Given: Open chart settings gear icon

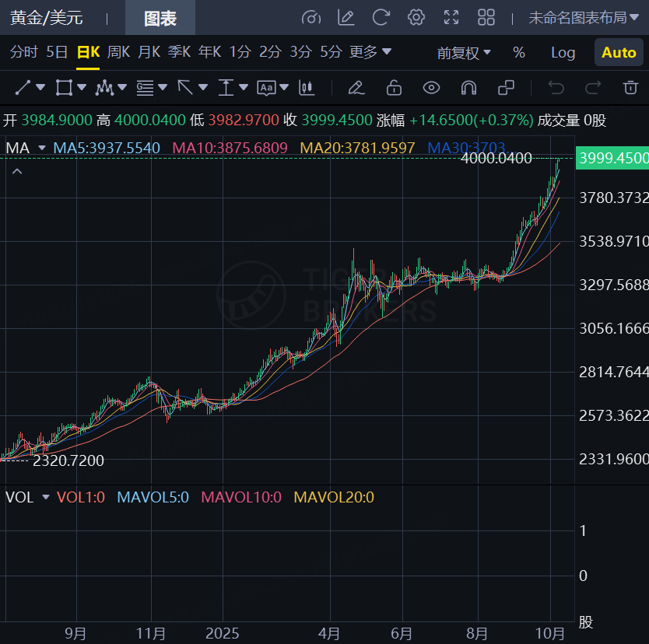Looking at the screenshot, I should click(416, 17).
